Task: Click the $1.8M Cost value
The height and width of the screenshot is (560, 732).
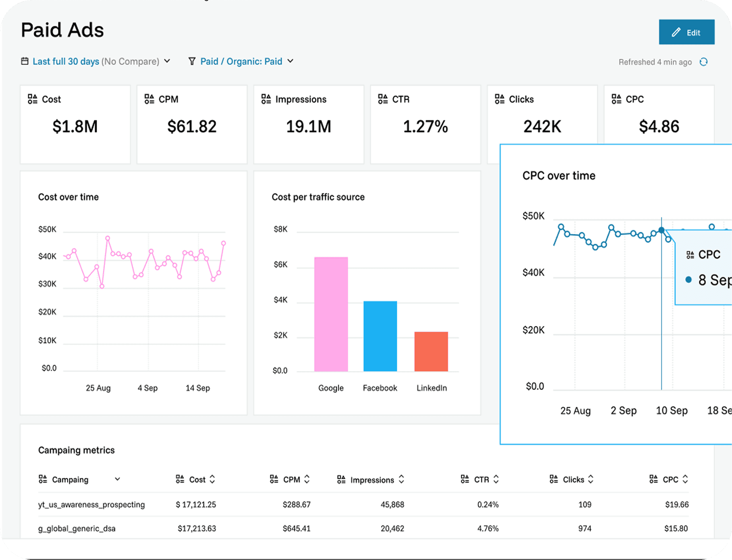Action: (75, 127)
